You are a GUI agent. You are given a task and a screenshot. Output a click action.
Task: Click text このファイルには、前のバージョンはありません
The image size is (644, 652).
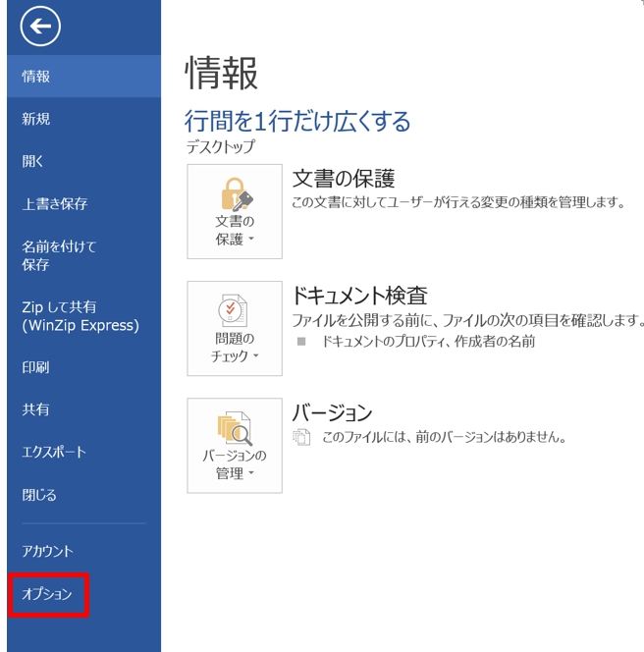point(444,437)
